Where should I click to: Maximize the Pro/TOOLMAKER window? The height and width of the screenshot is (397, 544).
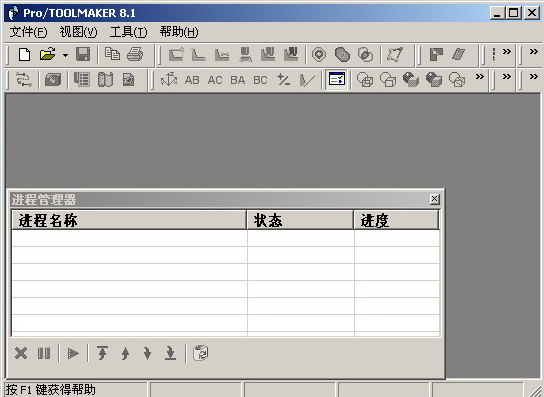(514, 13)
